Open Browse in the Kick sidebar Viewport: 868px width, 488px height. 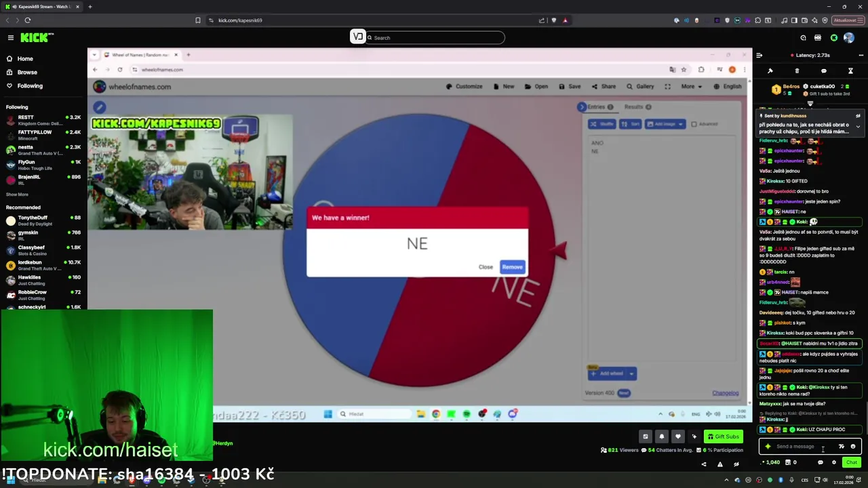click(22, 73)
